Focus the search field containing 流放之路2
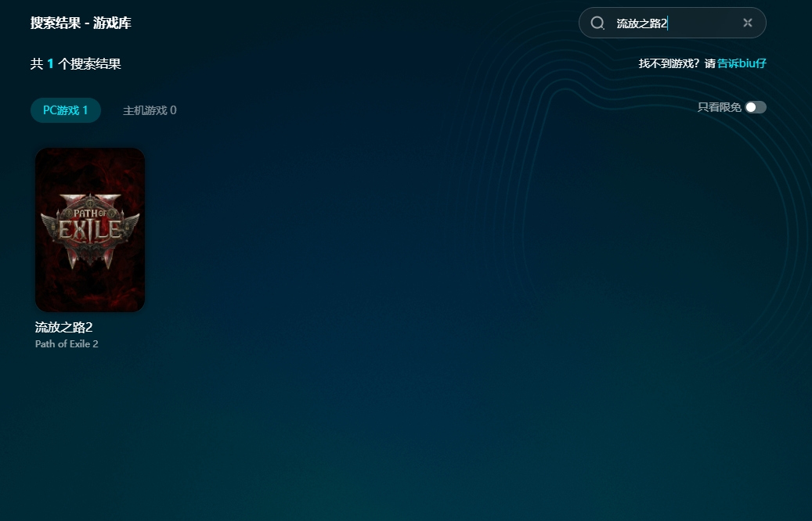 click(x=673, y=23)
